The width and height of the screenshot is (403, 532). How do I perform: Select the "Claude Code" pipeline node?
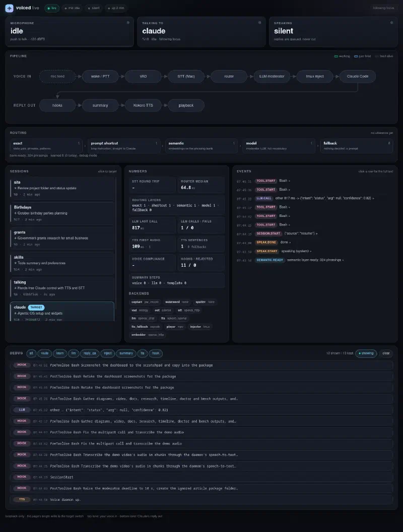click(358, 77)
